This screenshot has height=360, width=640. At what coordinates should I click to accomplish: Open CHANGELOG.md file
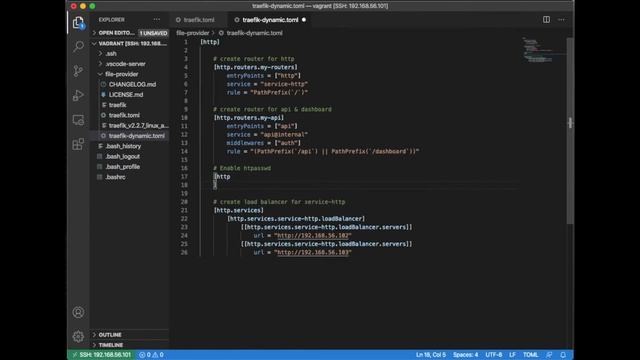click(x=129, y=84)
